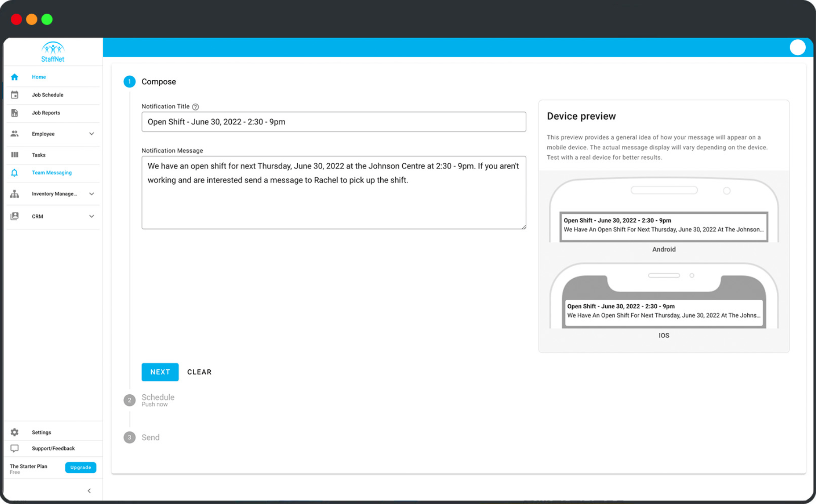The width and height of the screenshot is (816, 504).
Task: Click the Tasks icon in sidebar
Action: (x=15, y=155)
